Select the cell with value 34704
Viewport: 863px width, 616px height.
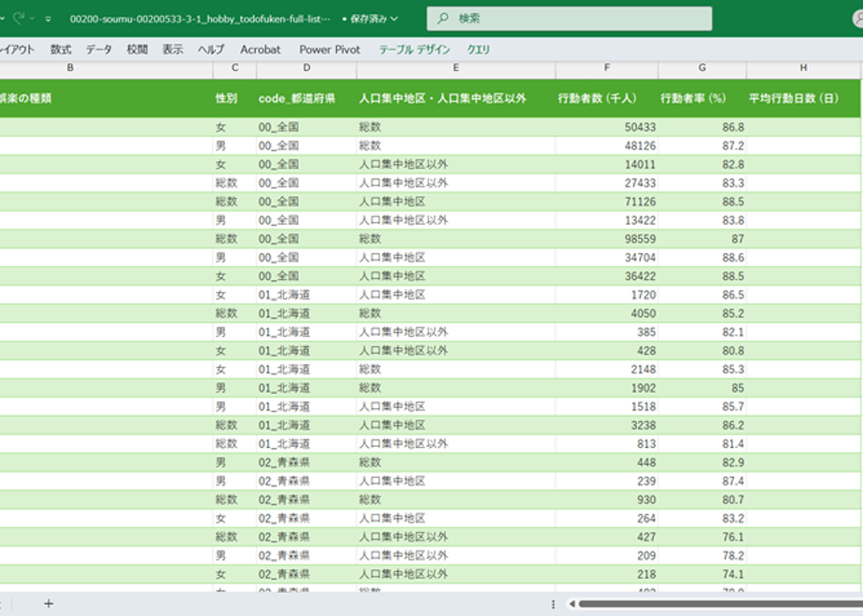coord(606,258)
